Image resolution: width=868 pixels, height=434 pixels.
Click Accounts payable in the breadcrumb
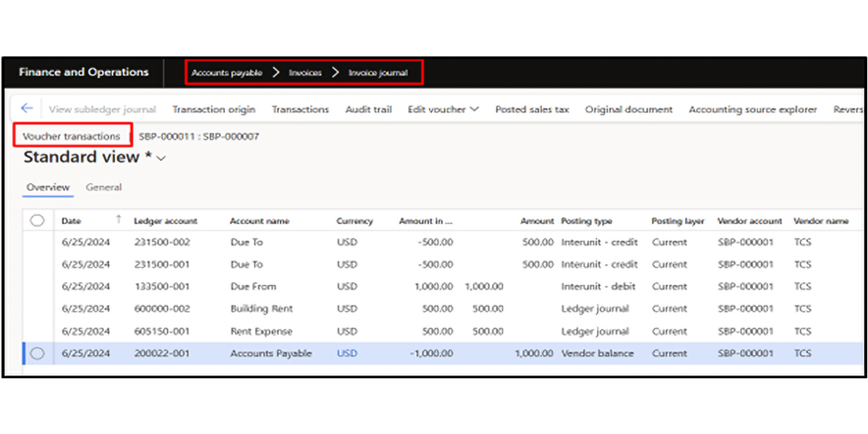click(x=226, y=73)
